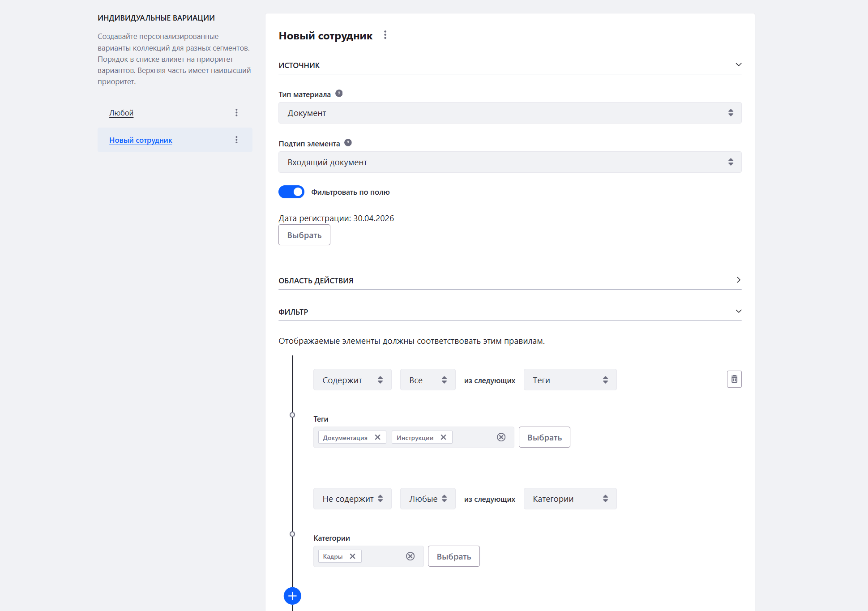
Task: Remove the Инструкции tag chip
Action: pos(443,437)
